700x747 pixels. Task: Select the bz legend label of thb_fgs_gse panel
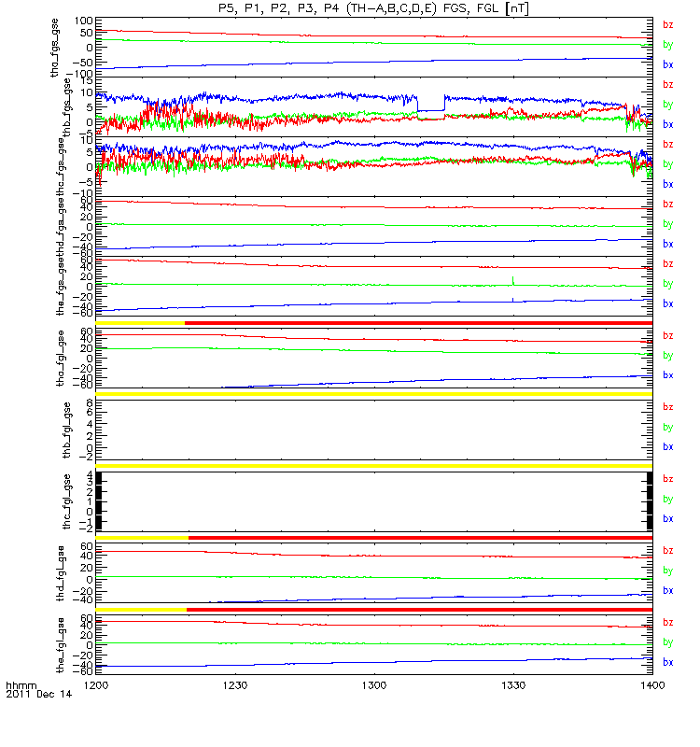[668, 84]
